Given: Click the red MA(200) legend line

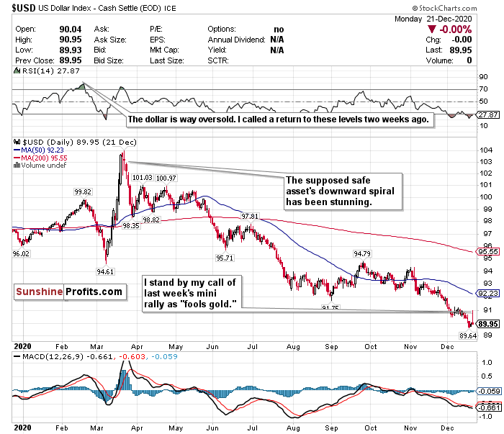Looking at the screenshot, I should coord(17,158).
